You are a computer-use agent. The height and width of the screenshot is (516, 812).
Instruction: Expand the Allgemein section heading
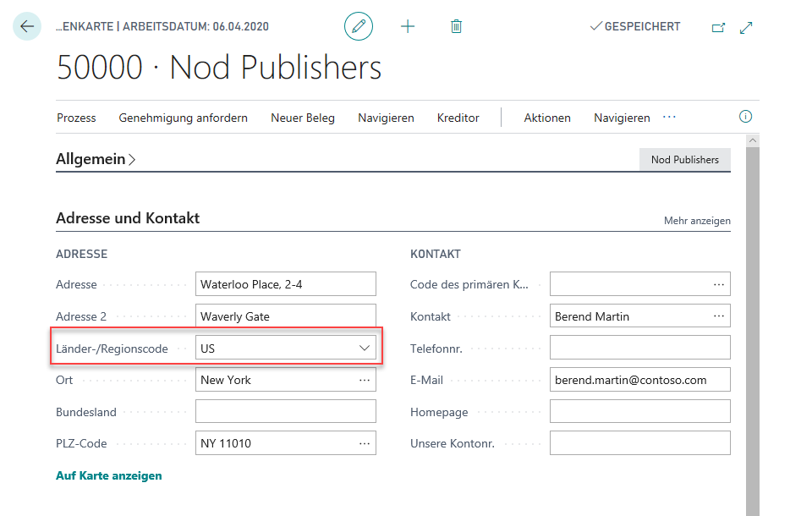[x=96, y=159]
